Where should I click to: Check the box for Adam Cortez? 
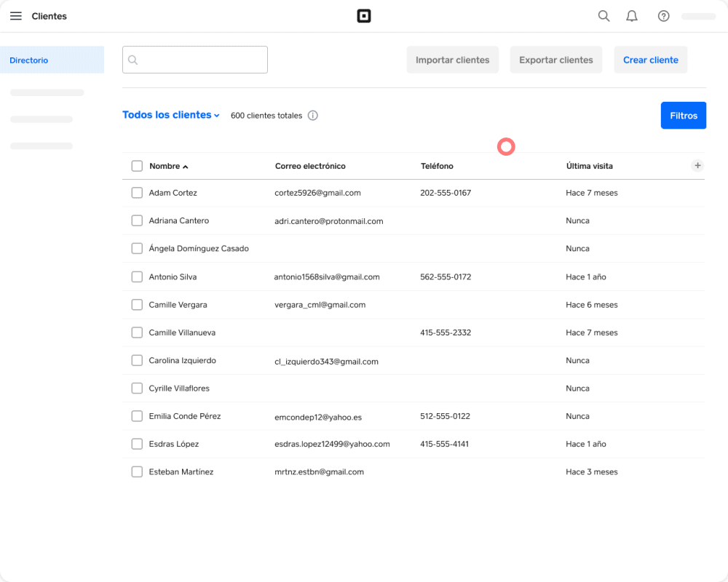tap(137, 193)
